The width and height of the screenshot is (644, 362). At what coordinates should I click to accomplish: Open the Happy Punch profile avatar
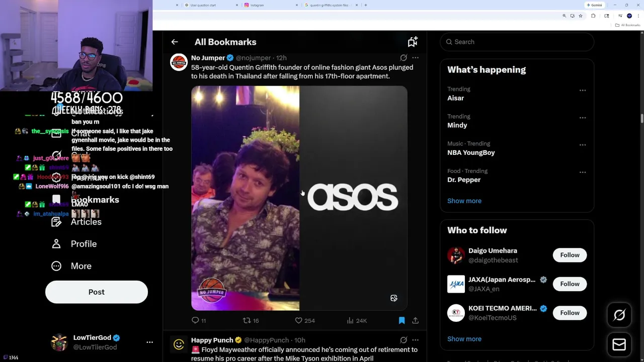pos(179,344)
